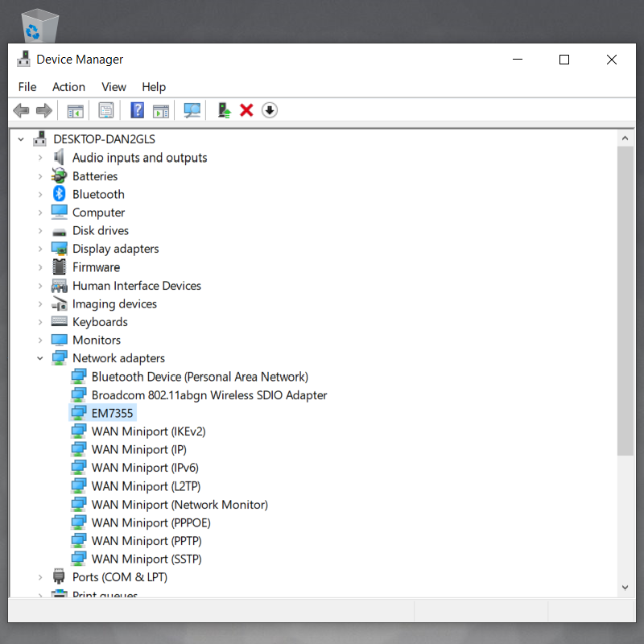Select WAN Miniport (PPPOE) entry
644x644 pixels.
point(151,522)
